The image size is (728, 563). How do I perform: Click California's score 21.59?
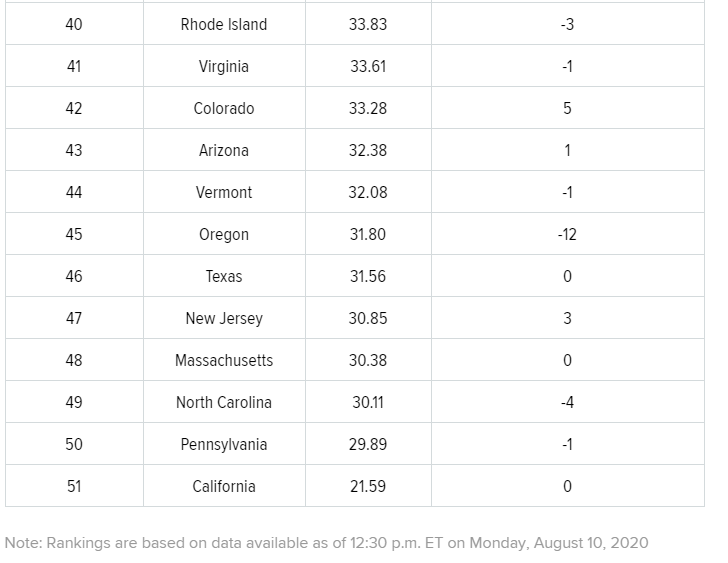pos(368,486)
